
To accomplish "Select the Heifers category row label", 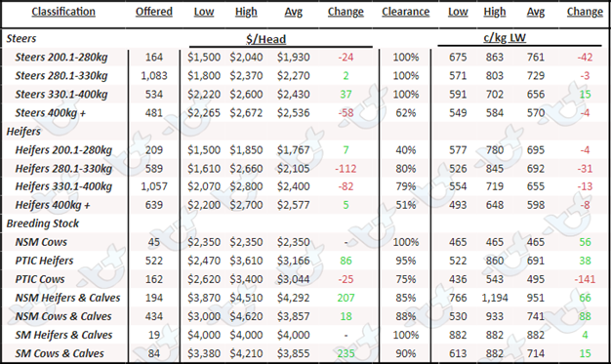I will click(x=23, y=132).
